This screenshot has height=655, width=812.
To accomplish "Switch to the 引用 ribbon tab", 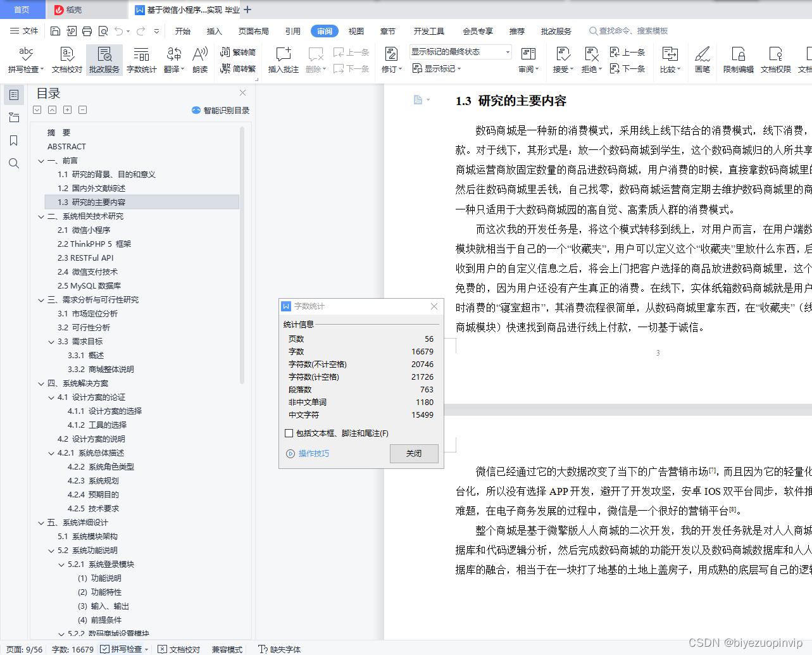I will coord(293,31).
